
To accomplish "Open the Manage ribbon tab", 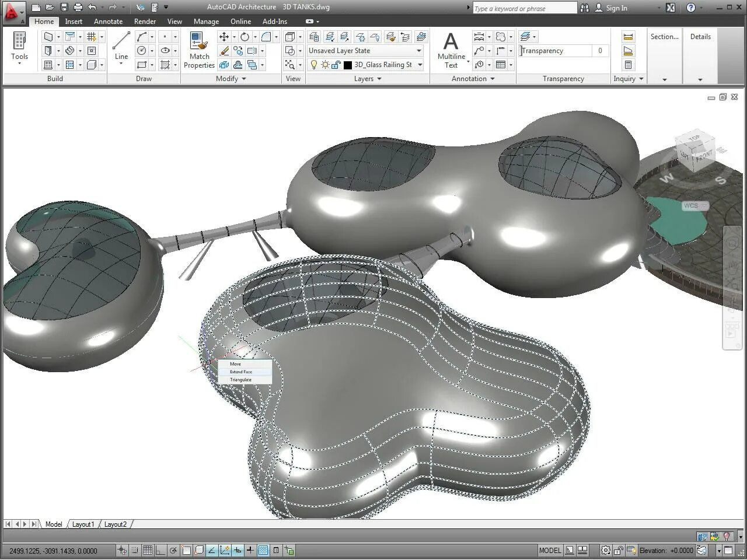I will tap(206, 21).
